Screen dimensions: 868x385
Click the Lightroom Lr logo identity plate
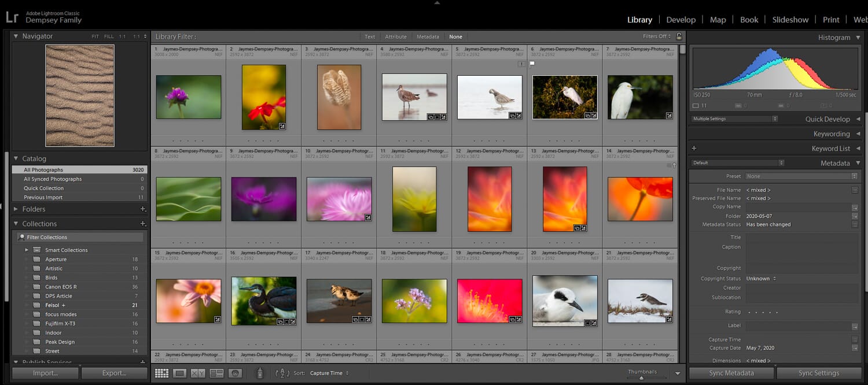(12, 16)
